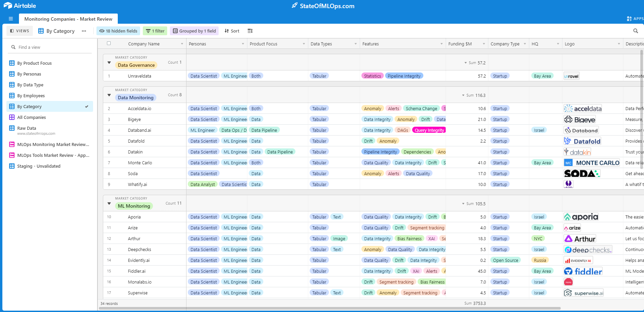Click the rocket icon beside StateOfMLOps.com

(295, 5)
